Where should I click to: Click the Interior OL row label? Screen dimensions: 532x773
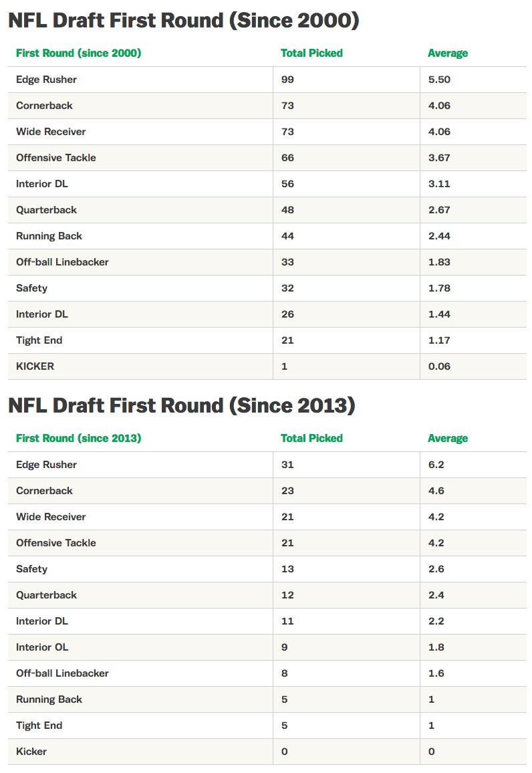pos(42,647)
